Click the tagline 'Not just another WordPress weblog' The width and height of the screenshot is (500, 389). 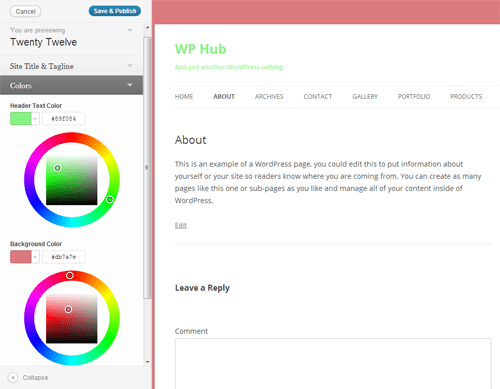pos(229,67)
